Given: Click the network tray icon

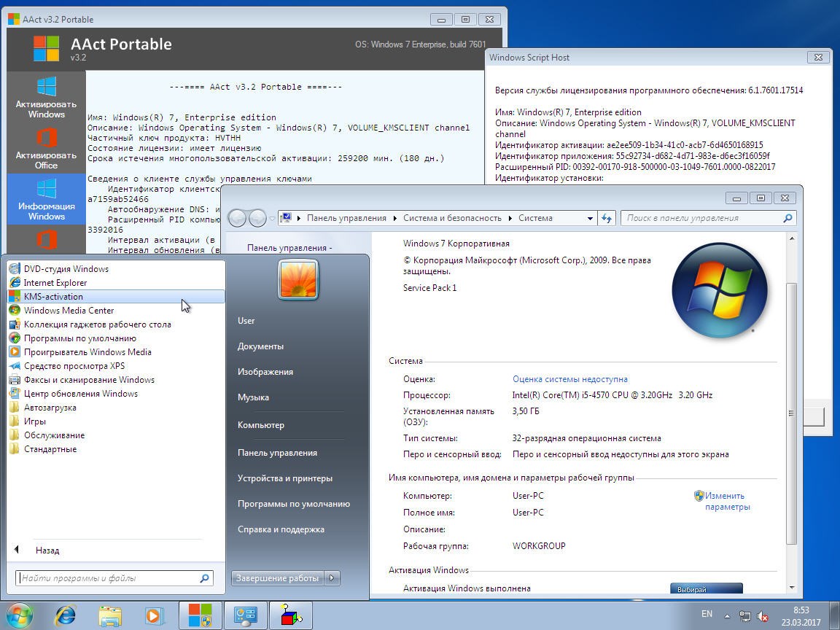Looking at the screenshot, I should pos(744,617).
